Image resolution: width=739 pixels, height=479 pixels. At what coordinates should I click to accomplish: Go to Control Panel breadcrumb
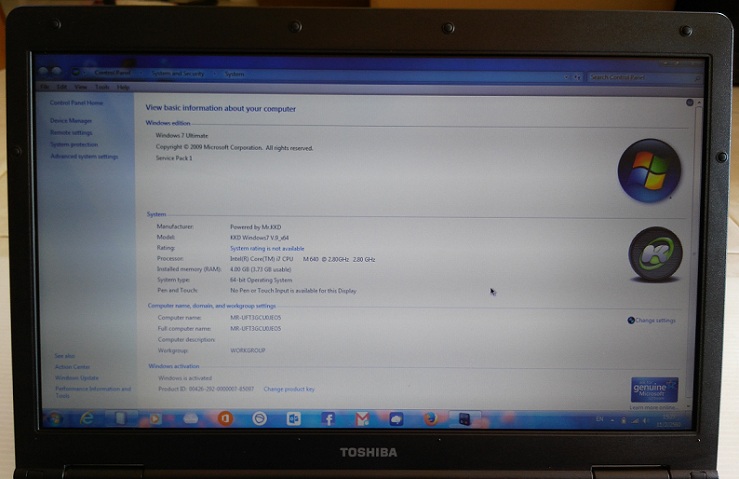[112, 73]
